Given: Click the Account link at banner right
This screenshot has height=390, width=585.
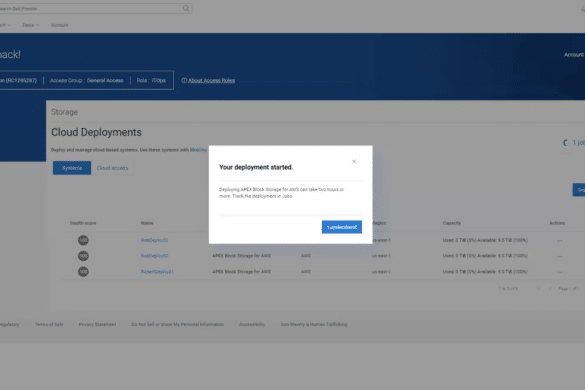Looking at the screenshot, I should [x=574, y=54].
